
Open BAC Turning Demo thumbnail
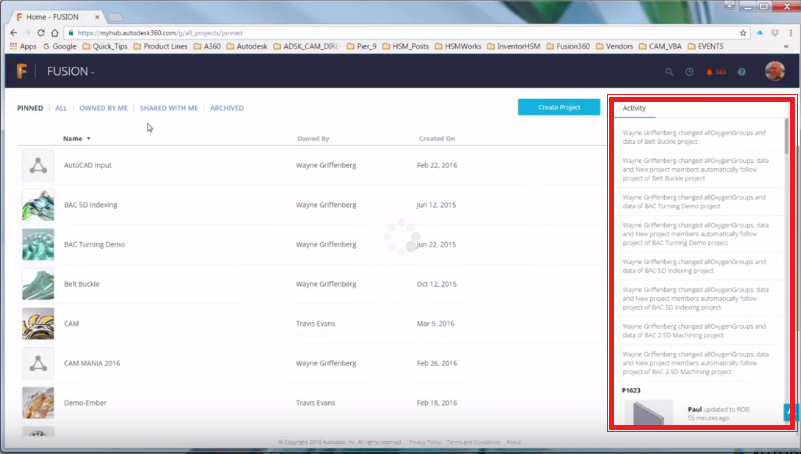click(x=38, y=245)
